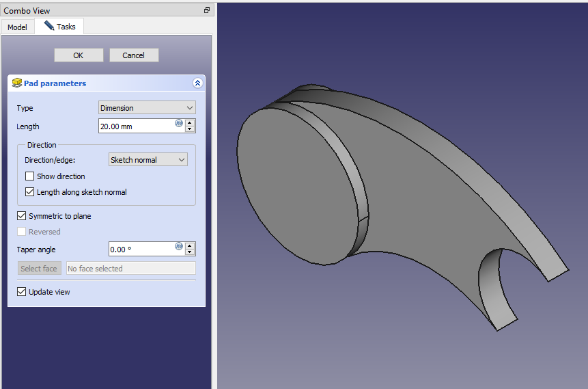The width and height of the screenshot is (588, 389).
Task: Switch to the Model tab
Action: [17, 27]
